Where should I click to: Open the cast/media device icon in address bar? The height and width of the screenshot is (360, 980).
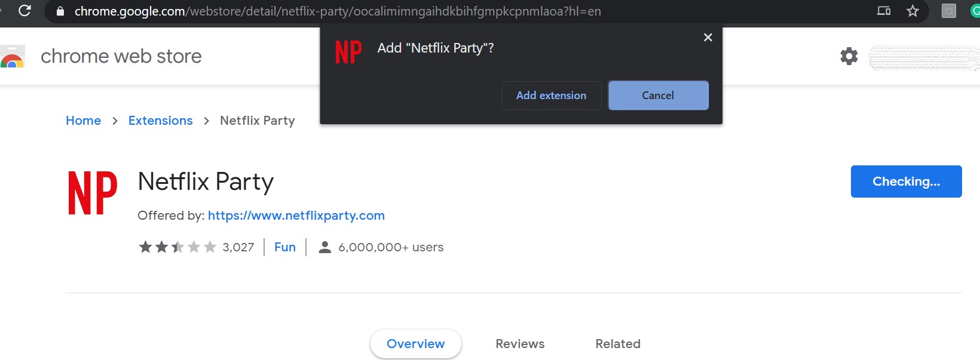[884, 11]
